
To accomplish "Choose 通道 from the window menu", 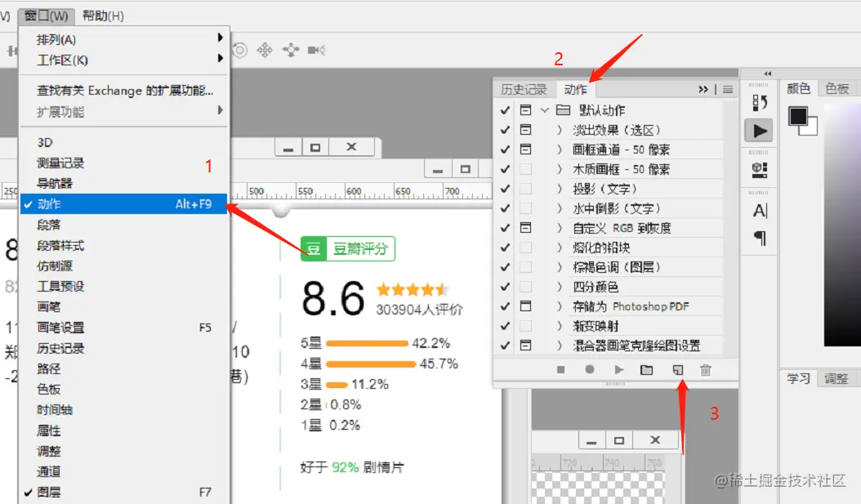I will tap(123, 471).
